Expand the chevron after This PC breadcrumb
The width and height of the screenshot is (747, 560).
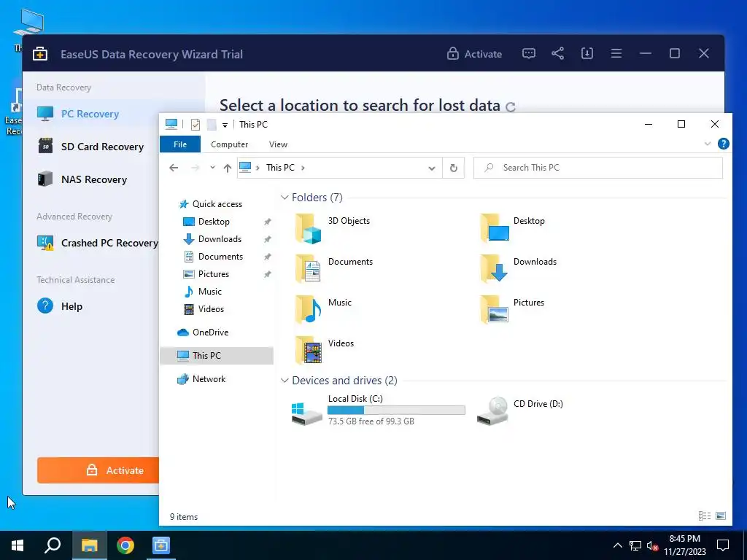coord(303,168)
